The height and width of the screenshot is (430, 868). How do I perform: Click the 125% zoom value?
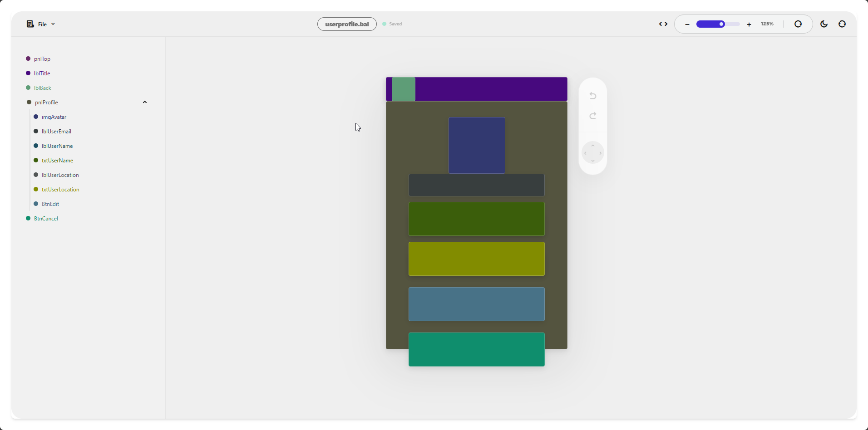pyautogui.click(x=767, y=24)
